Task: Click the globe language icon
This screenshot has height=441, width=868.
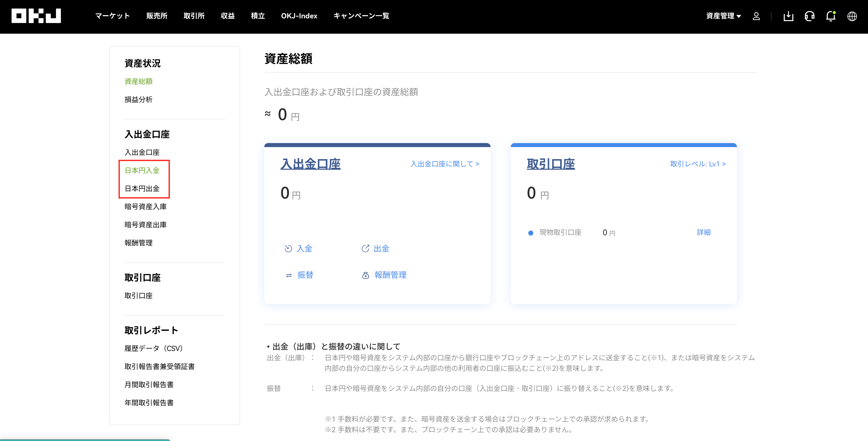Action: pos(852,16)
